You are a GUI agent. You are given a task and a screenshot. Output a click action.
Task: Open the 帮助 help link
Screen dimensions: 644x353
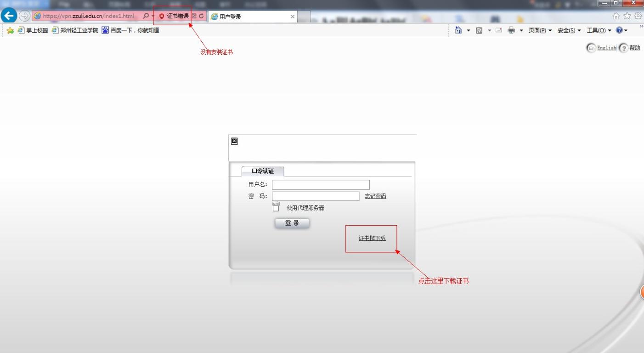[x=635, y=48]
